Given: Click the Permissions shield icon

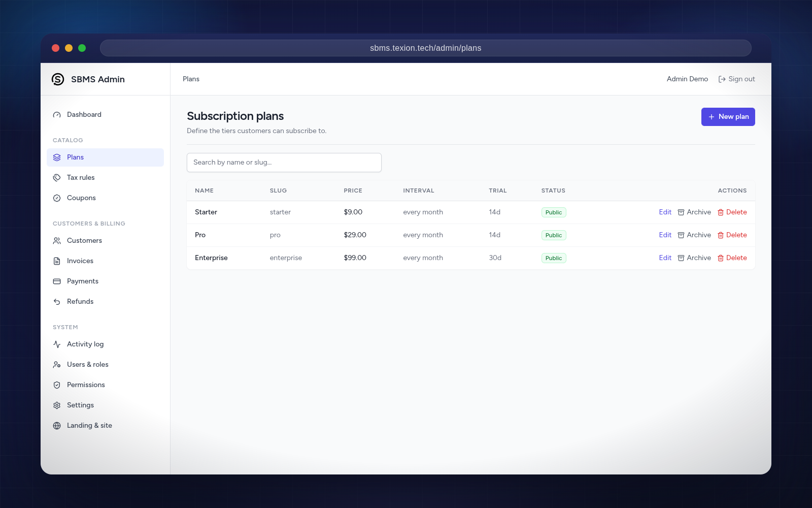Looking at the screenshot, I should click(x=57, y=385).
